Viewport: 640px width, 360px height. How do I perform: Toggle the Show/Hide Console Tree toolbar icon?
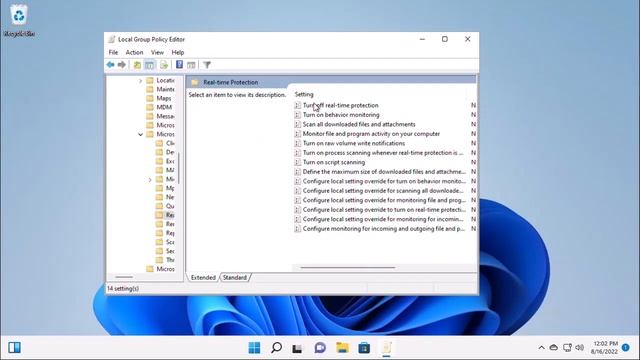[150, 65]
